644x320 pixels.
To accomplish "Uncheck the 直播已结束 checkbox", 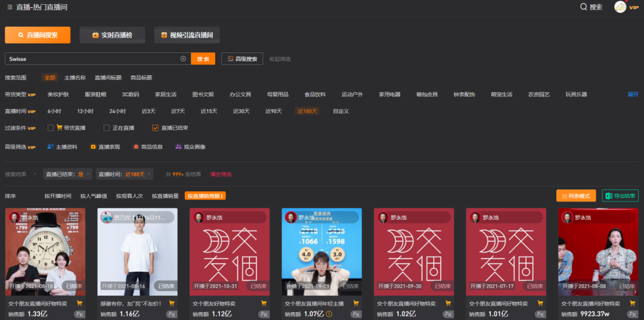I will coord(155,128).
